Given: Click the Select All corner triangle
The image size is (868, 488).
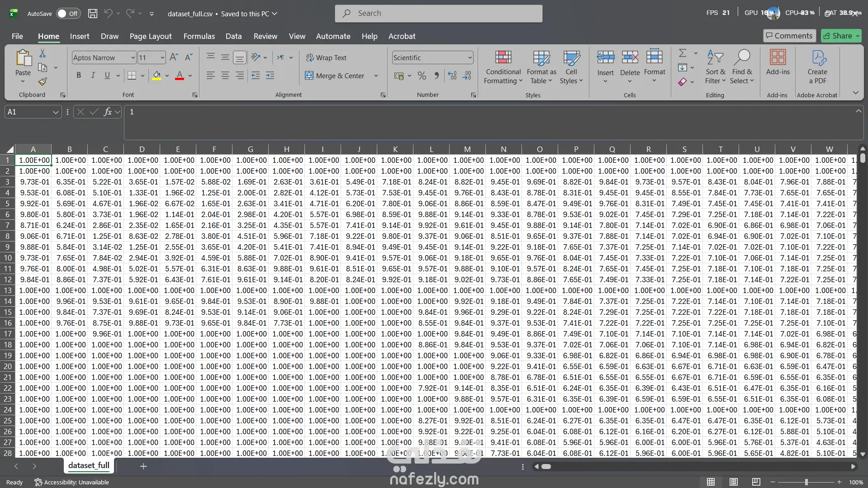Looking at the screenshot, I should (10, 149).
